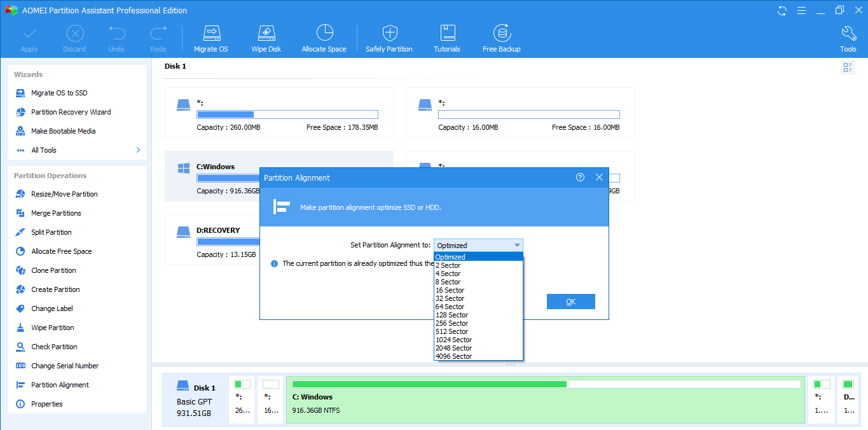The height and width of the screenshot is (430, 868).
Task: Select 2048 Sector from the alignment list
Action: click(453, 348)
